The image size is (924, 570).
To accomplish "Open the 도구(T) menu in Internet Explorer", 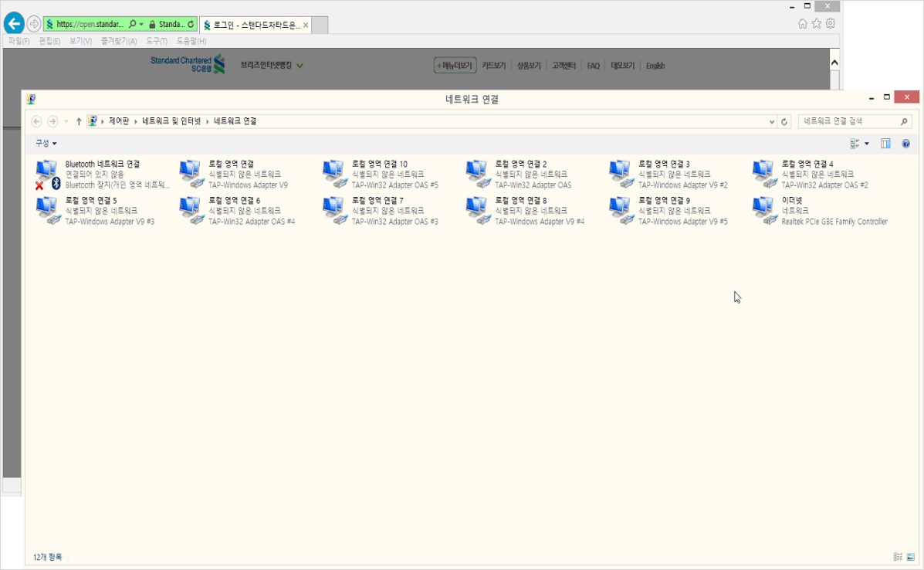I will pyautogui.click(x=156, y=41).
